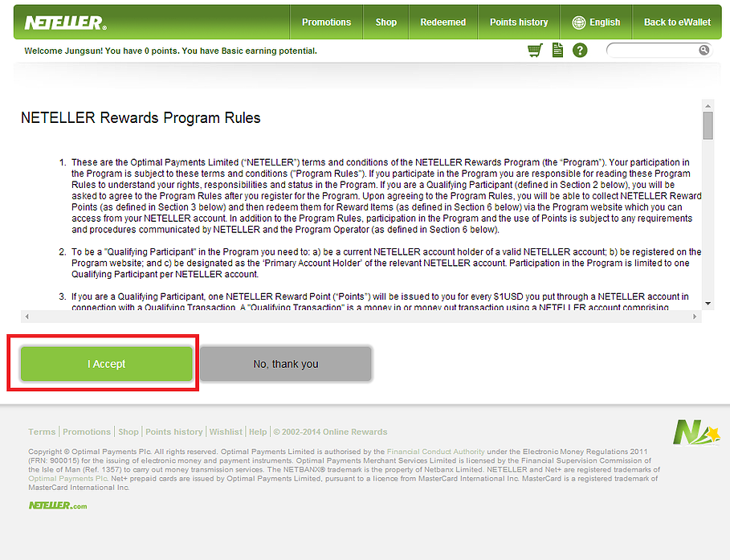The width and height of the screenshot is (730, 560).
Task: Open the Financial Conduct Authority link
Action: (x=436, y=452)
